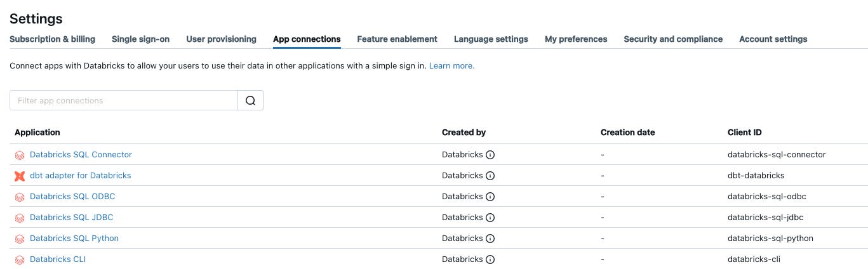
Task: Click info icon in Databricks SQL Connector row
Action: [490, 155]
